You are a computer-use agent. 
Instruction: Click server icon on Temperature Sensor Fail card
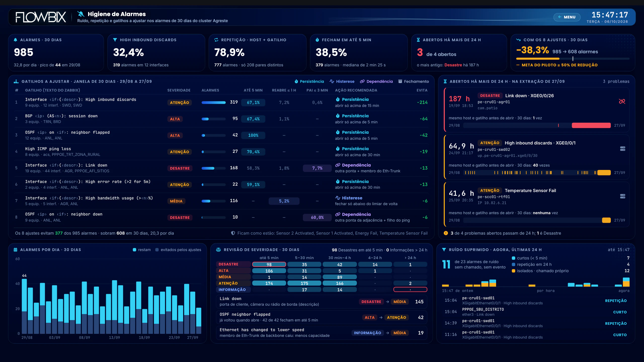tap(623, 196)
